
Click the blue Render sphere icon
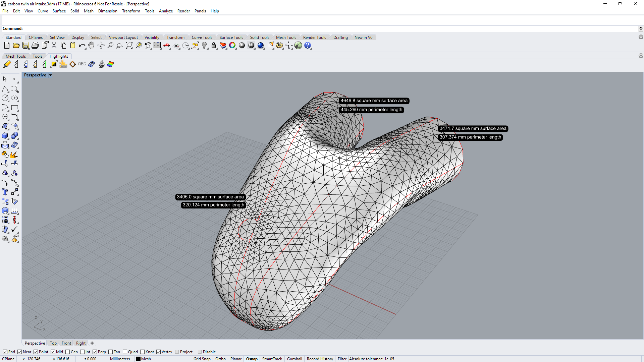pyautogui.click(x=261, y=46)
